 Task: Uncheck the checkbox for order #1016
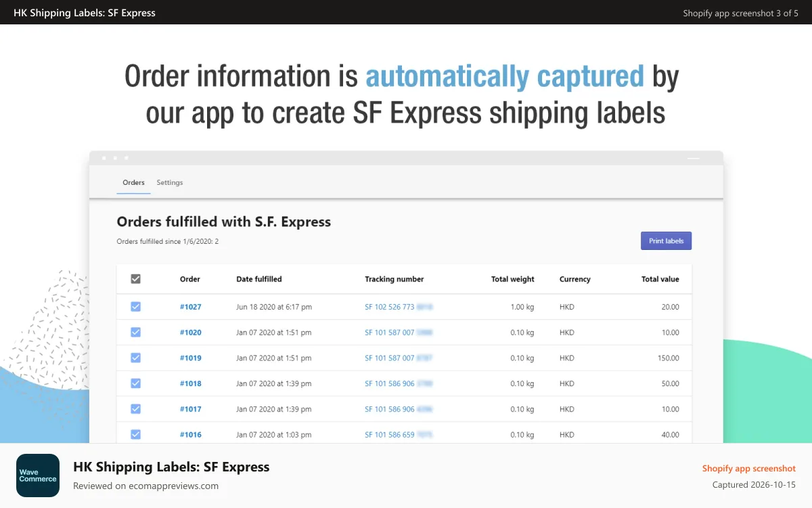135,435
